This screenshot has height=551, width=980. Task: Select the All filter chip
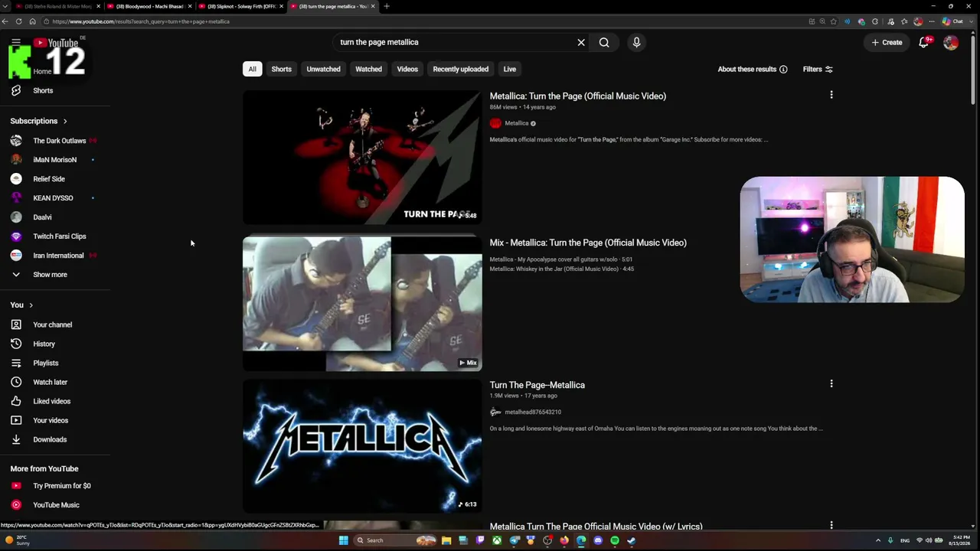[x=252, y=69]
